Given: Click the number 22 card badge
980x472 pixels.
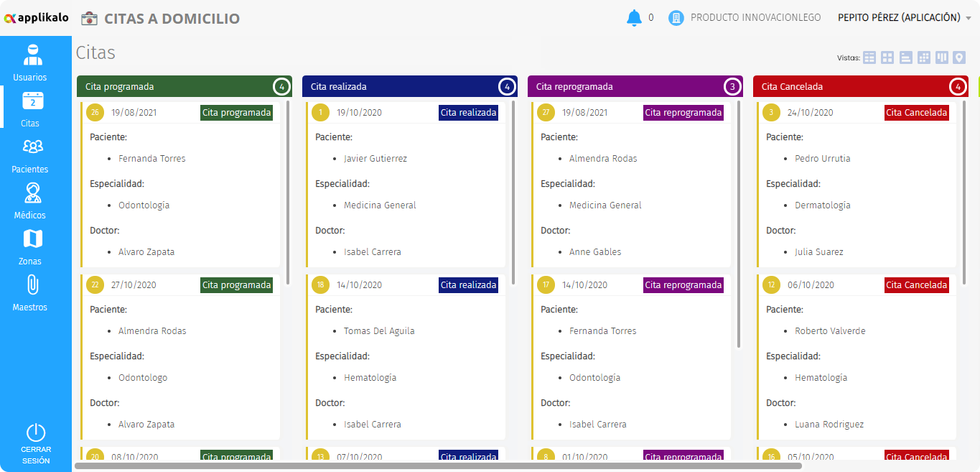Looking at the screenshot, I should point(95,285).
